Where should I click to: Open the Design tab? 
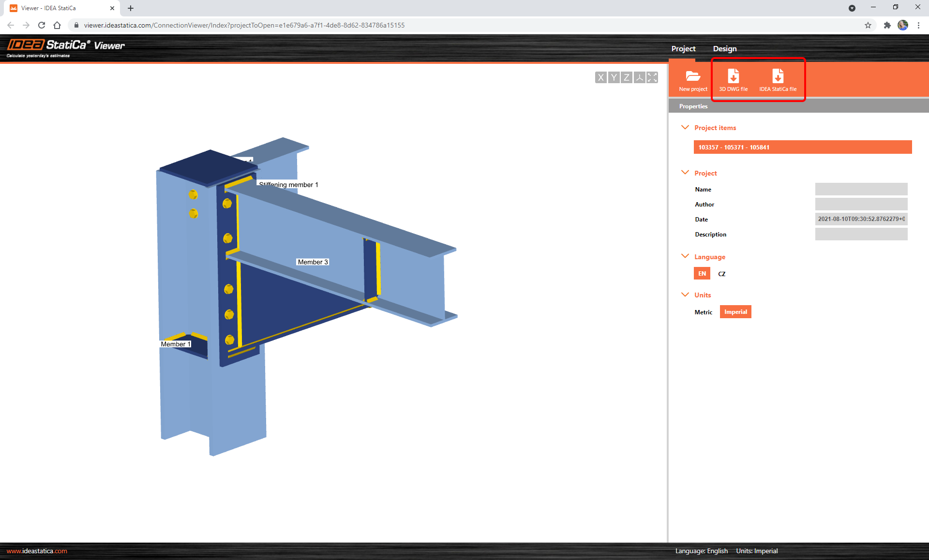point(724,49)
